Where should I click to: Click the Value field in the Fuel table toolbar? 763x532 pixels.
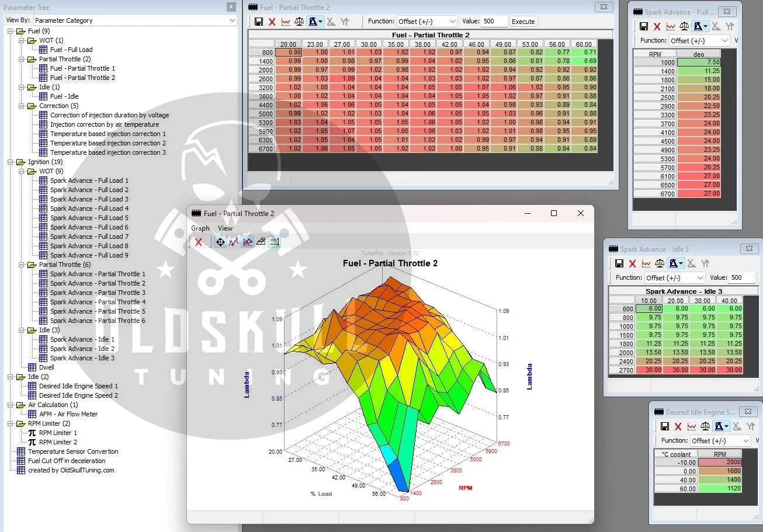tap(494, 22)
